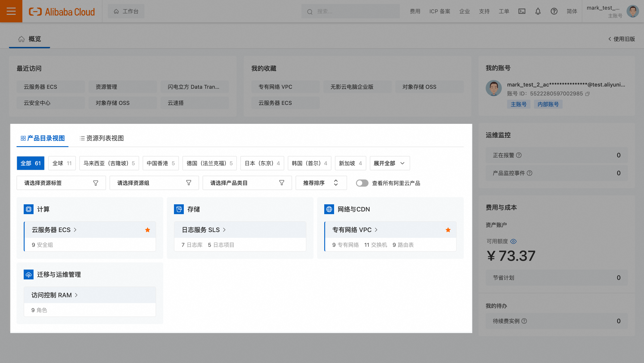Copy the account ID with copy icon

[587, 94]
